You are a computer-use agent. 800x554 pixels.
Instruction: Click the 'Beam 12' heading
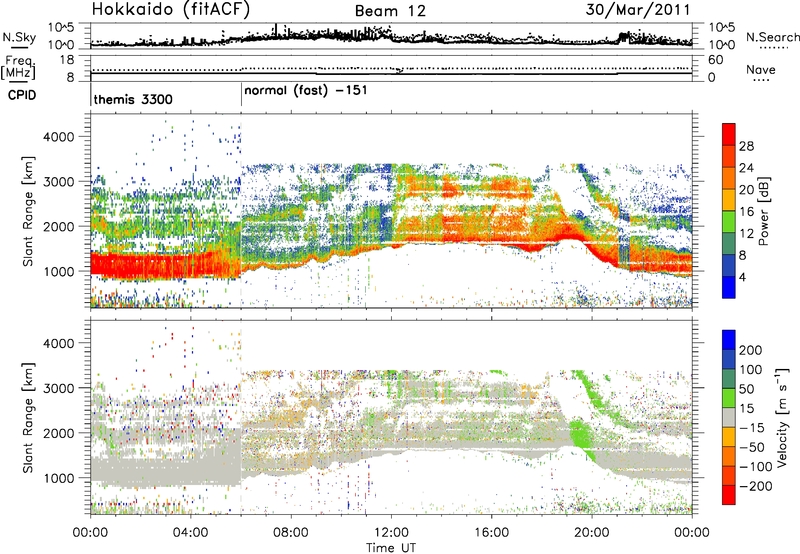[x=390, y=11]
